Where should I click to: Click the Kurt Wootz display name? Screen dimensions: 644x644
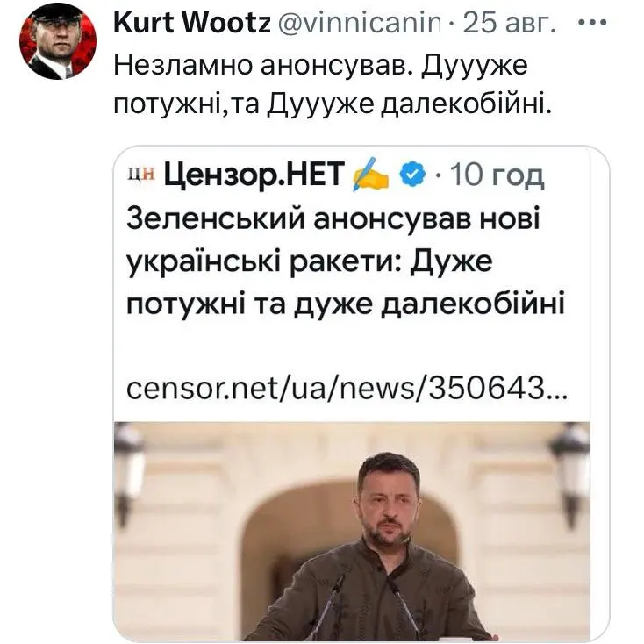point(192,22)
